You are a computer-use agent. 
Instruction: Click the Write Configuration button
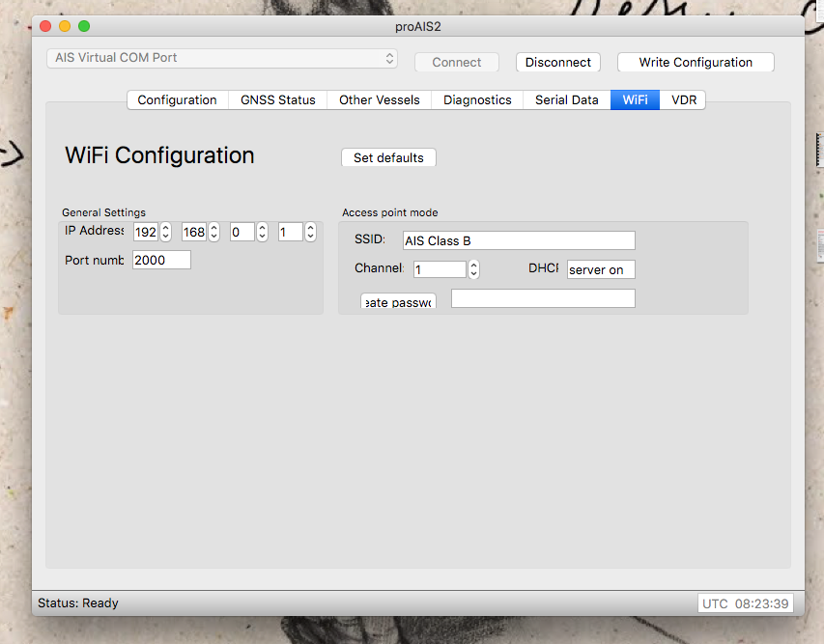point(696,62)
